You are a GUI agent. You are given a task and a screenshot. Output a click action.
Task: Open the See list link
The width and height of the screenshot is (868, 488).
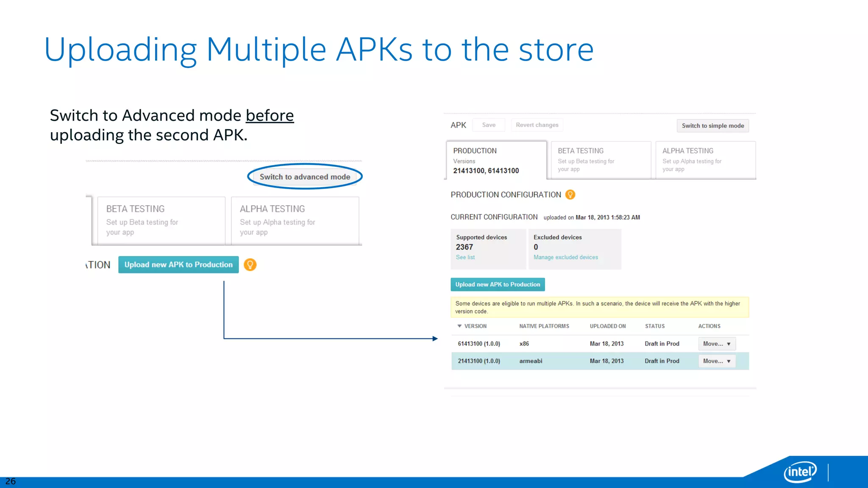[x=465, y=258]
